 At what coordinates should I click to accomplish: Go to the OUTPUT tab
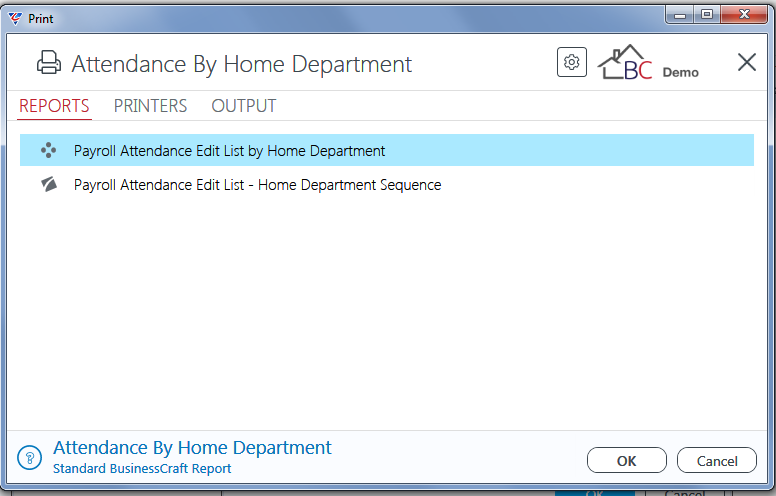243,106
